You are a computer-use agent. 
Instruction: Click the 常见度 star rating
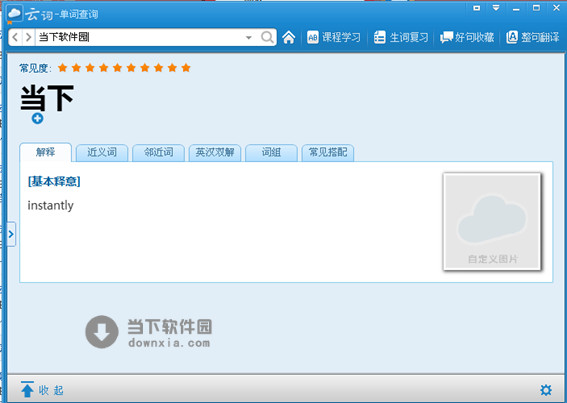click(x=124, y=68)
